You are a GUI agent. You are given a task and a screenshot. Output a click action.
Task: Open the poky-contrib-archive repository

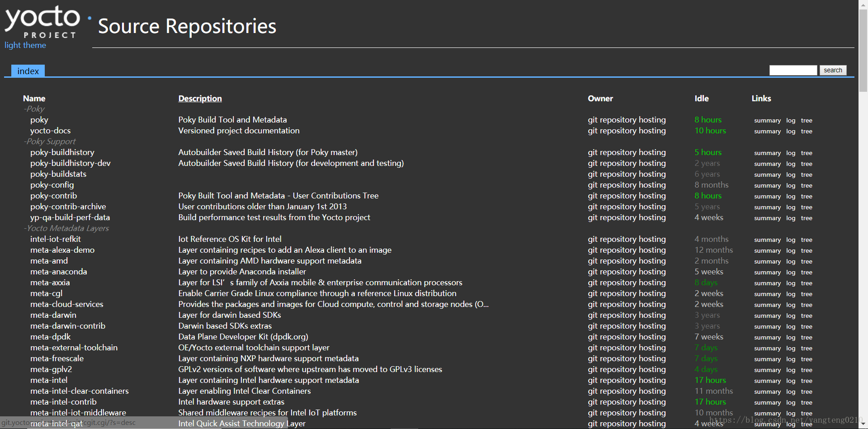click(x=68, y=207)
